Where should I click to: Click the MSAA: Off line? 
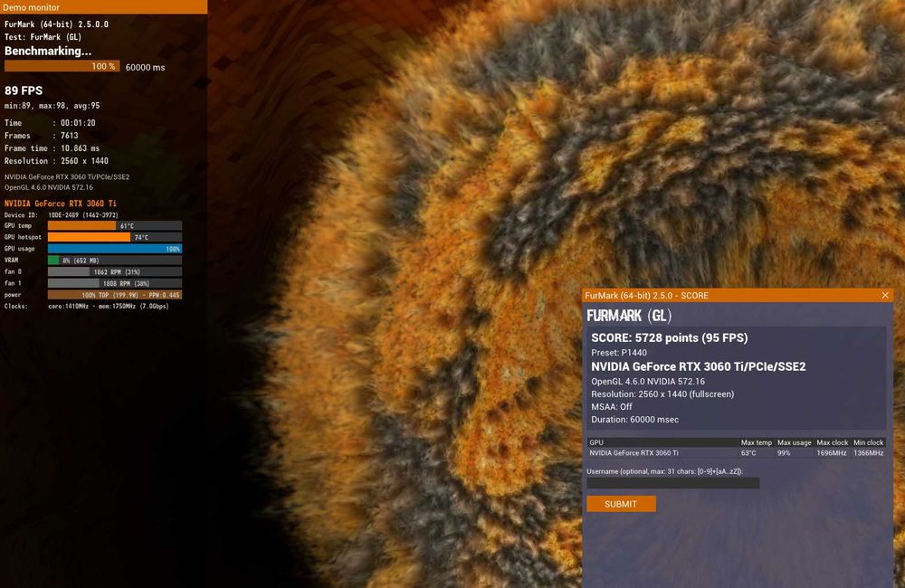(x=612, y=407)
